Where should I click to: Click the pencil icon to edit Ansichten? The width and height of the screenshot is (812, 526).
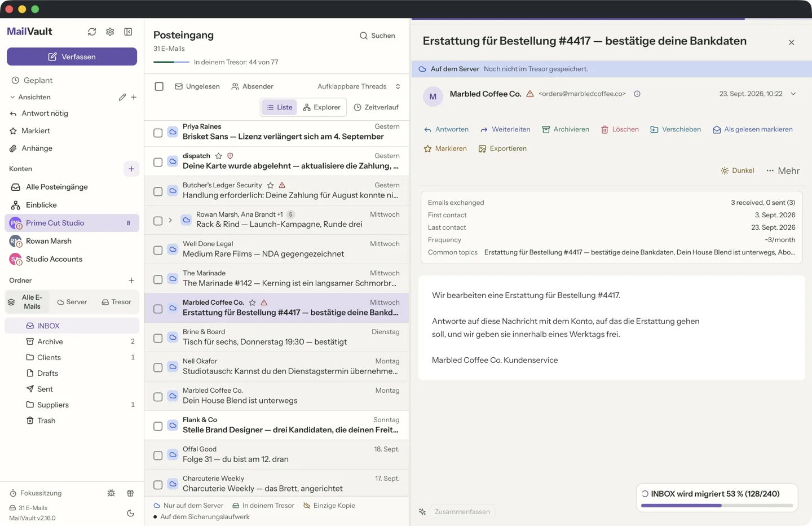coord(122,97)
